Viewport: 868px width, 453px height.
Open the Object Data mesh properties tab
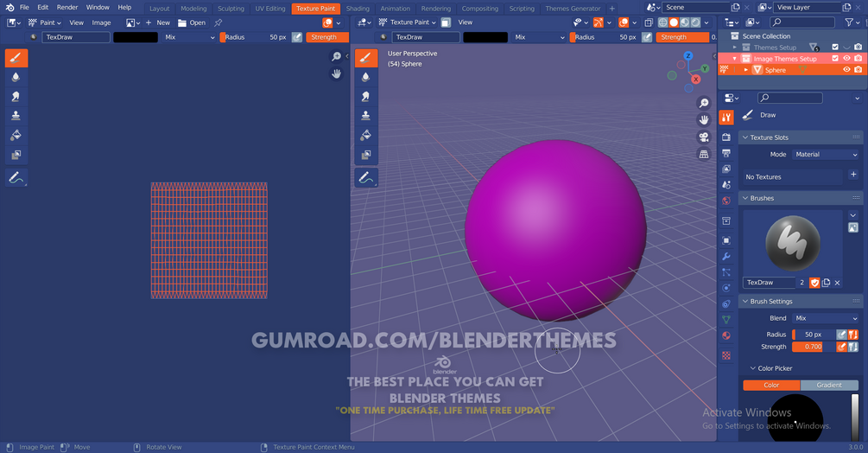(726, 320)
